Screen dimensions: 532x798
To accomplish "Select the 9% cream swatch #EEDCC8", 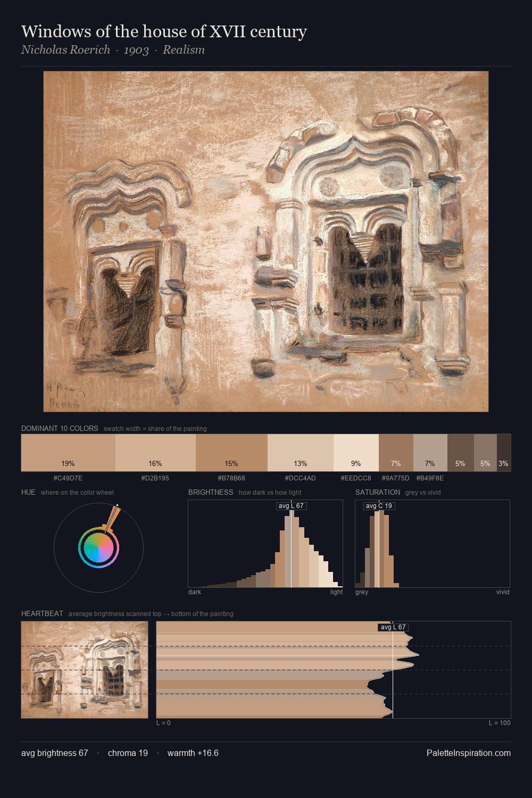I will (x=356, y=453).
